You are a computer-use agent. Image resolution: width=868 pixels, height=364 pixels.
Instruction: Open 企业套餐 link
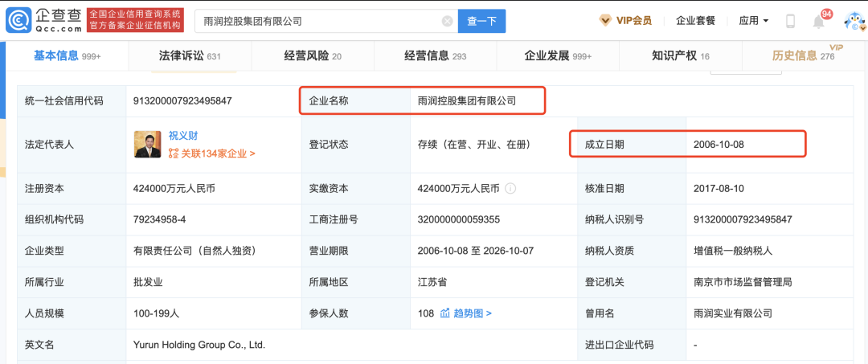695,21
